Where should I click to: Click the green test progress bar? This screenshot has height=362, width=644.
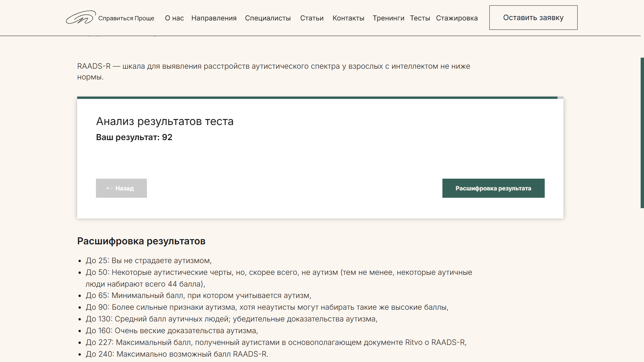pos(317,98)
